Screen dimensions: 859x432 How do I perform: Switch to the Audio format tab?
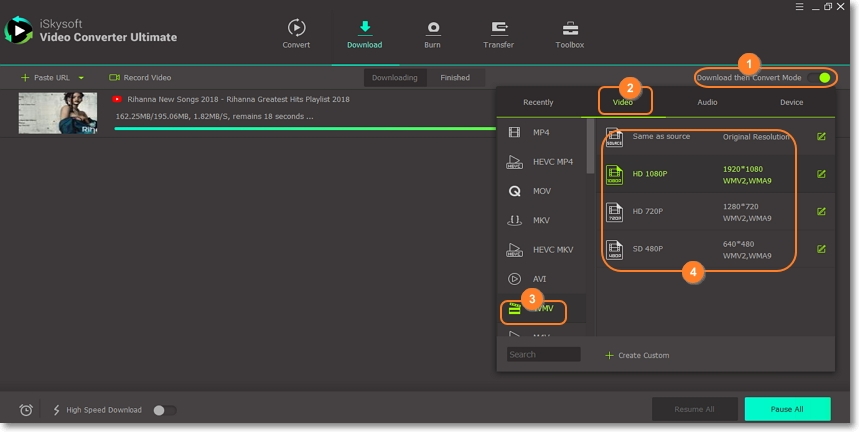click(x=707, y=102)
